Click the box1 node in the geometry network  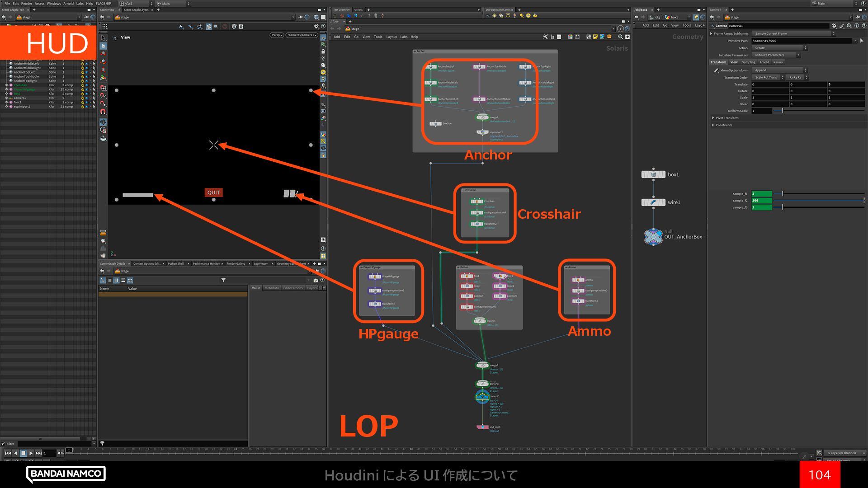(653, 174)
